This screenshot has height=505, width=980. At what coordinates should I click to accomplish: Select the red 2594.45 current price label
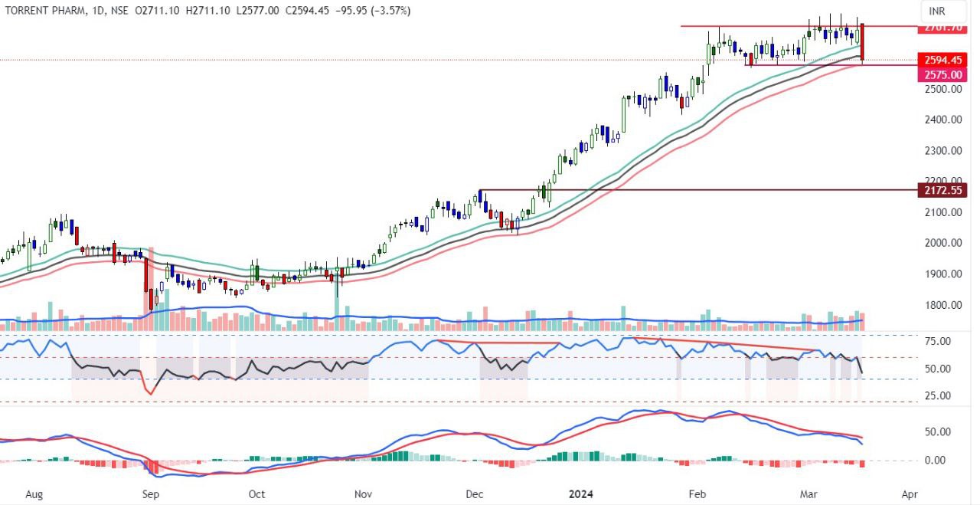(942, 60)
